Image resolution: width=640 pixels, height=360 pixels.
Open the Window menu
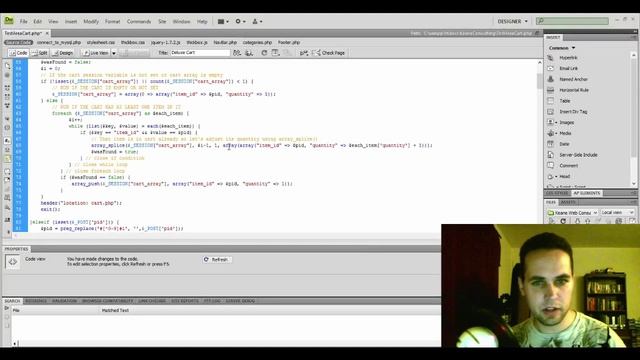[181, 21]
